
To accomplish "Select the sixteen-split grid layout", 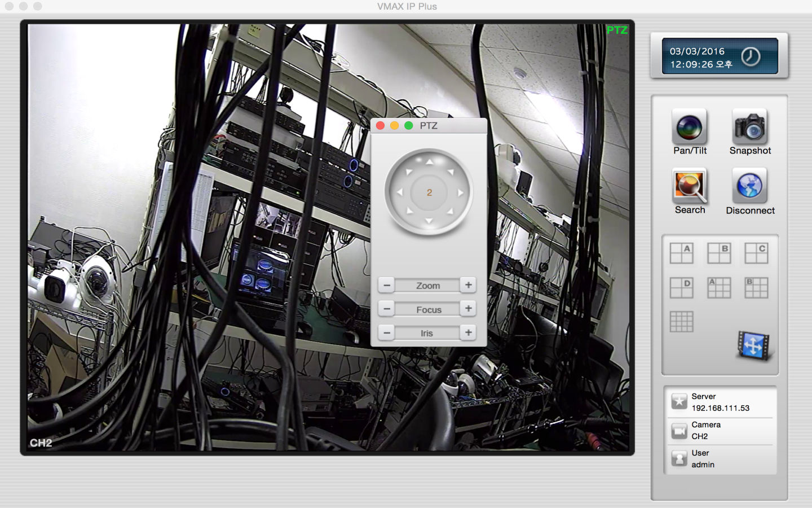I will [x=681, y=322].
